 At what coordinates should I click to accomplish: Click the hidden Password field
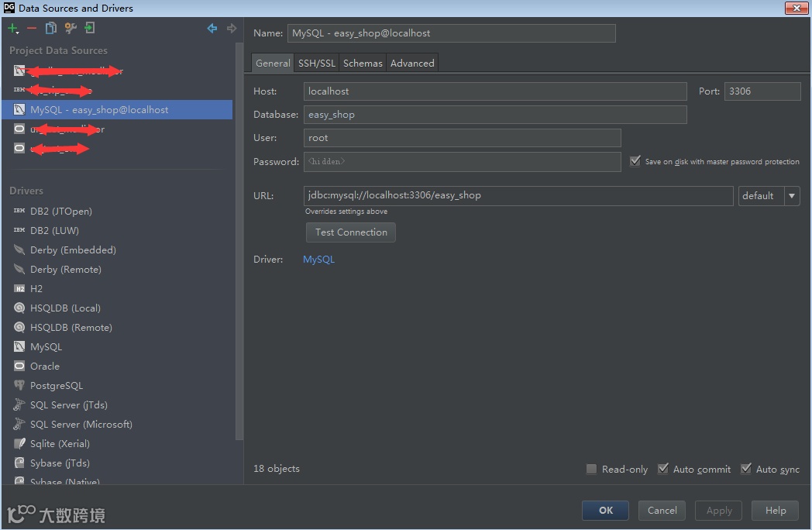462,162
